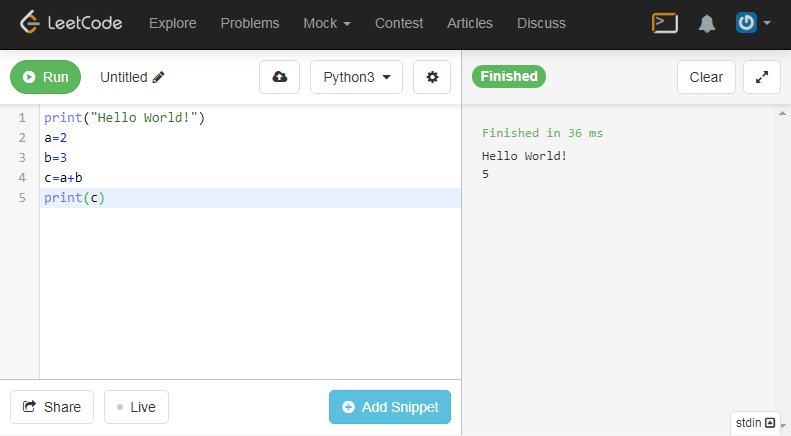The width and height of the screenshot is (791, 436).
Task: Click the Finished status badge
Action: tap(508, 76)
